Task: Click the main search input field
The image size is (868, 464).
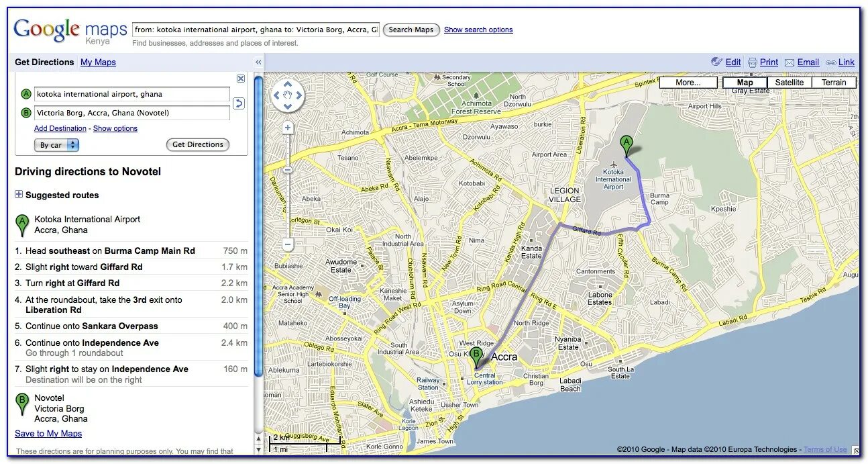Action: pos(256,30)
